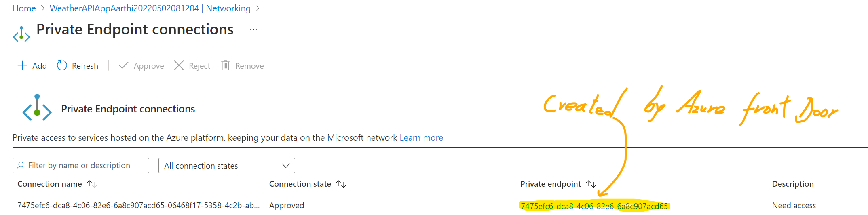Click the Approve checkmark icon
Image resolution: width=868 pixels, height=215 pixels.
click(x=124, y=65)
